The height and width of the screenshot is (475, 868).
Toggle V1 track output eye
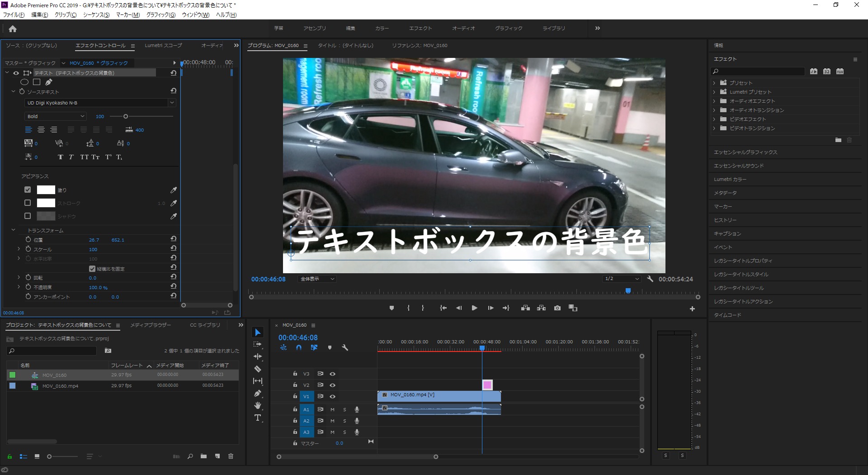[x=332, y=396]
